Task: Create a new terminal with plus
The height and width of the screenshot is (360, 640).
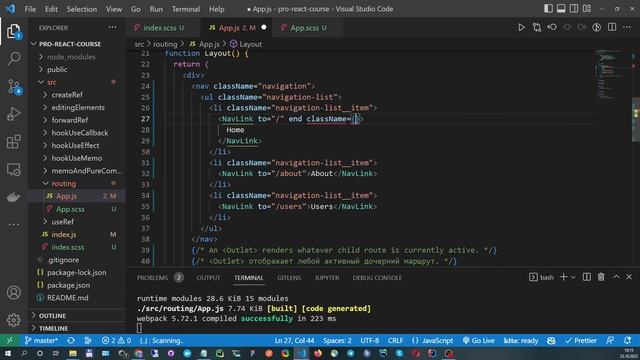Action: pyautogui.click(x=563, y=277)
